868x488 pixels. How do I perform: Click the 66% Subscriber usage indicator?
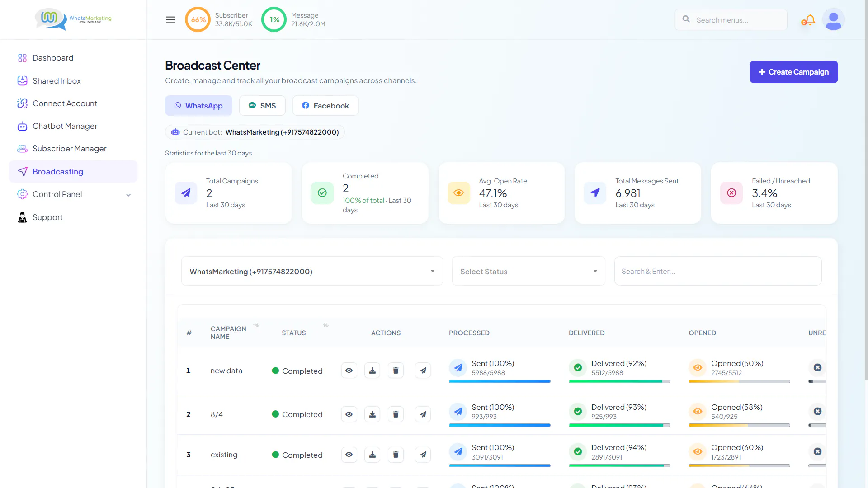tap(198, 19)
